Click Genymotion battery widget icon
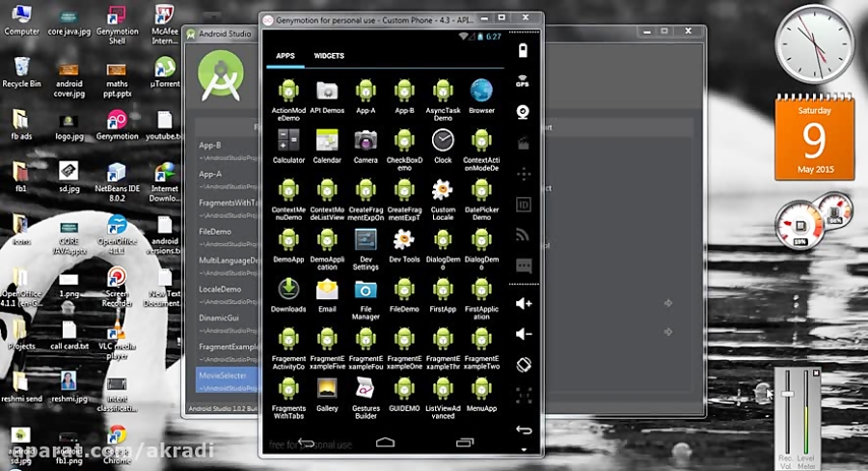This screenshot has height=471, width=868. coord(523,51)
